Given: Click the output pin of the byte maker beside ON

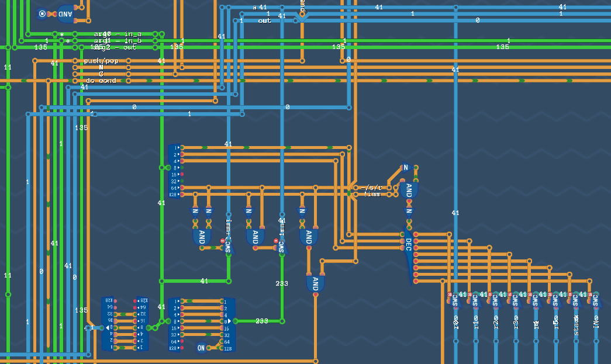Looking at the screenshot, I should [x=236, y=321].
